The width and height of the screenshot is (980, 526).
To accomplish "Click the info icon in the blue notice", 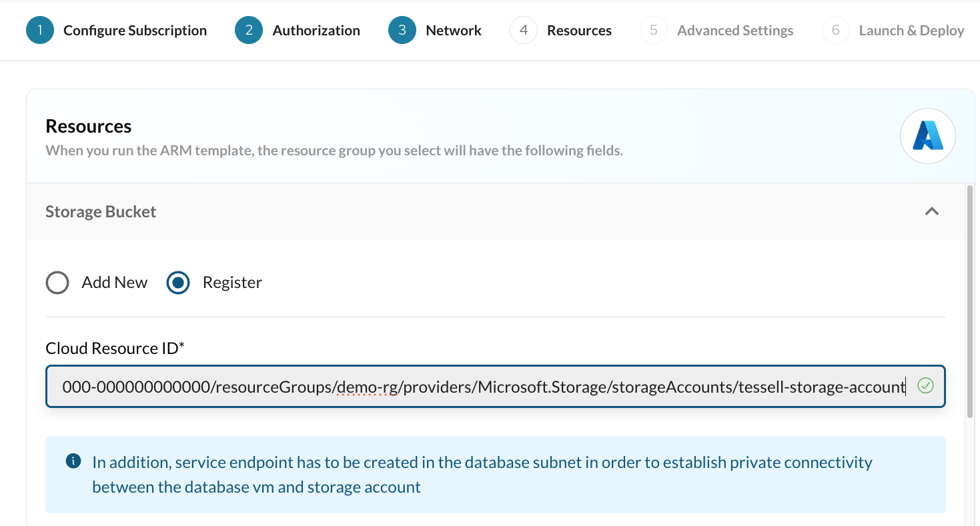I will [x=73, y=461].
